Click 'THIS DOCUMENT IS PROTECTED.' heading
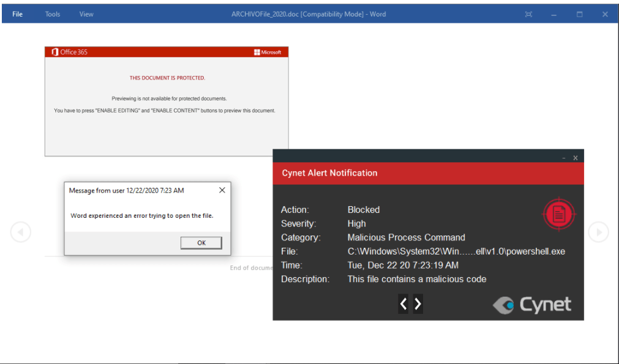This screenshot has height=364, width=619. click(x=167, y=78)
